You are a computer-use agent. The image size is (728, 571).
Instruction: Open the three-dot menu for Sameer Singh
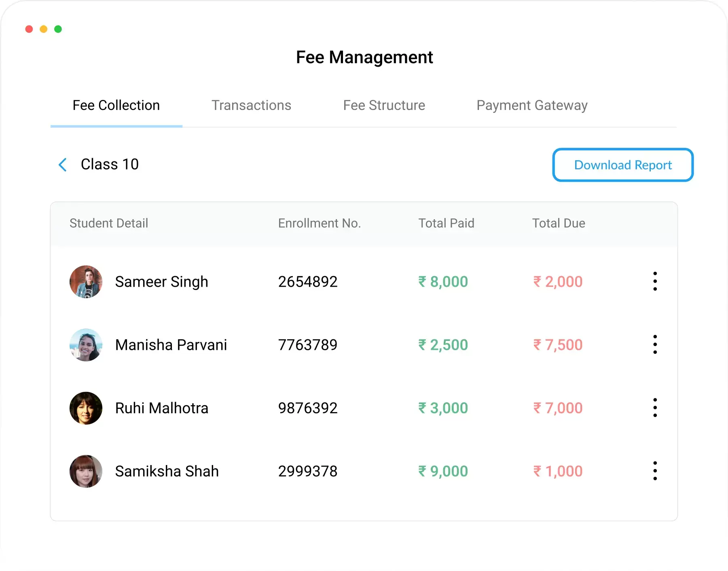(x=655, y=281)
